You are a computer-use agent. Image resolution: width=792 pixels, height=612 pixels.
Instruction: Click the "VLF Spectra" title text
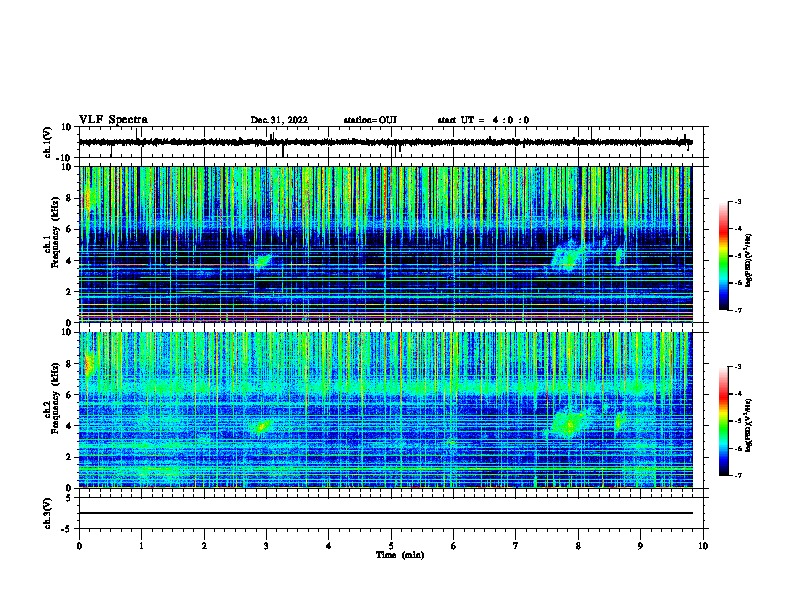[x=113, y=120]
